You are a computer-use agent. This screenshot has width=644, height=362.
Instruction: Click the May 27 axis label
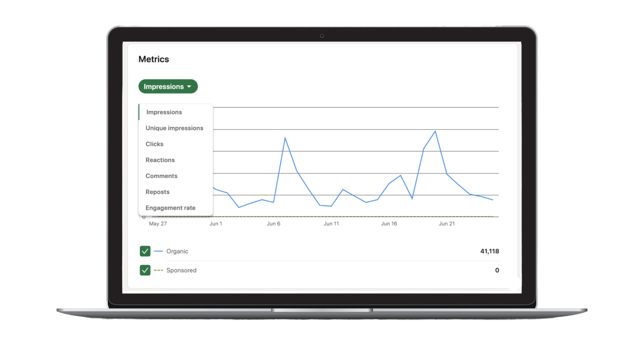pos(158,224)
